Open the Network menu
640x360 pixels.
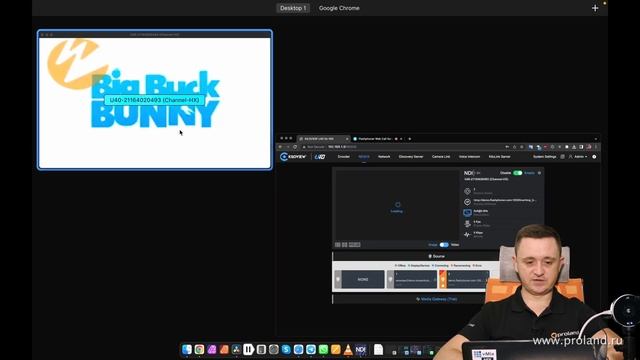[384, 157]
